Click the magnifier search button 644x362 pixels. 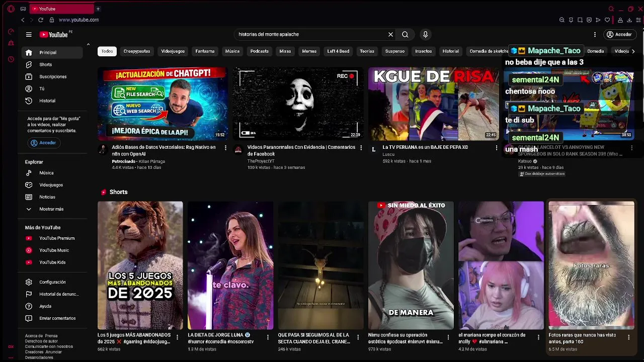pos(405,34)
